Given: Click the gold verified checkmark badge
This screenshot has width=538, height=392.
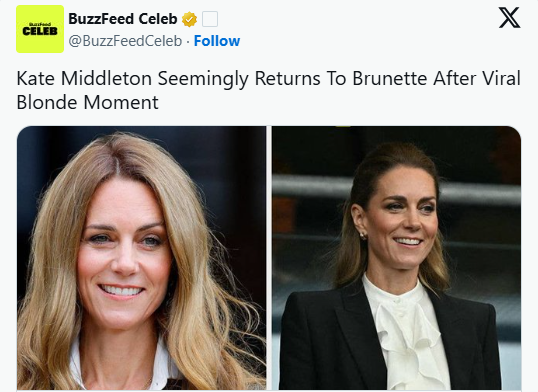Looking at the screenshot, I should [x=189, y=19].
